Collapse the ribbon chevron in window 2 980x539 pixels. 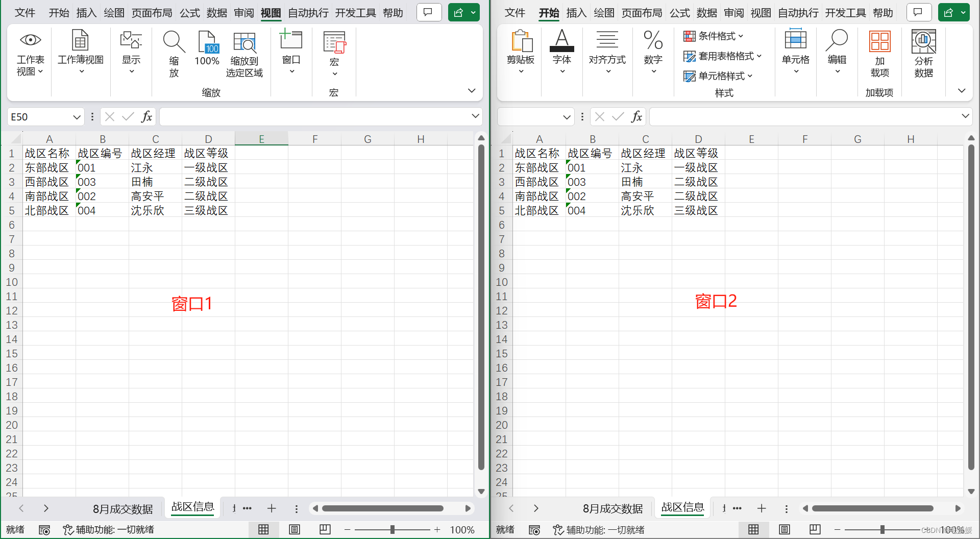coord(962,91)
